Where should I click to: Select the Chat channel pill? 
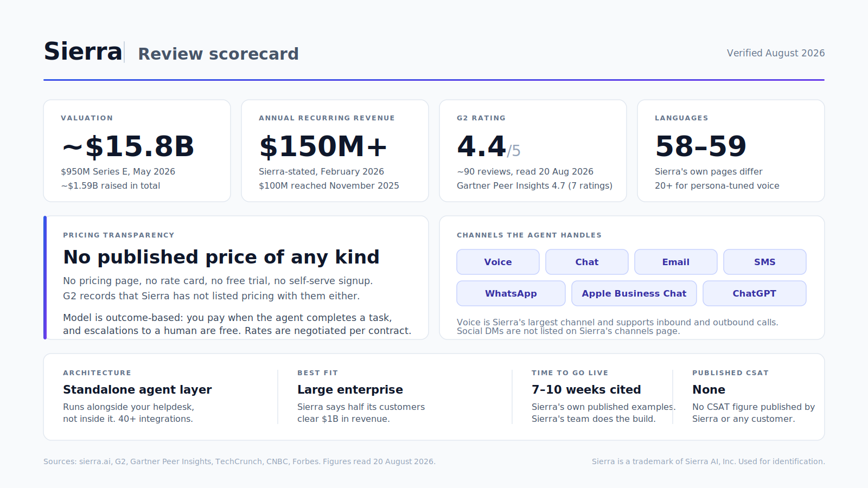click(x=587, y=262)
